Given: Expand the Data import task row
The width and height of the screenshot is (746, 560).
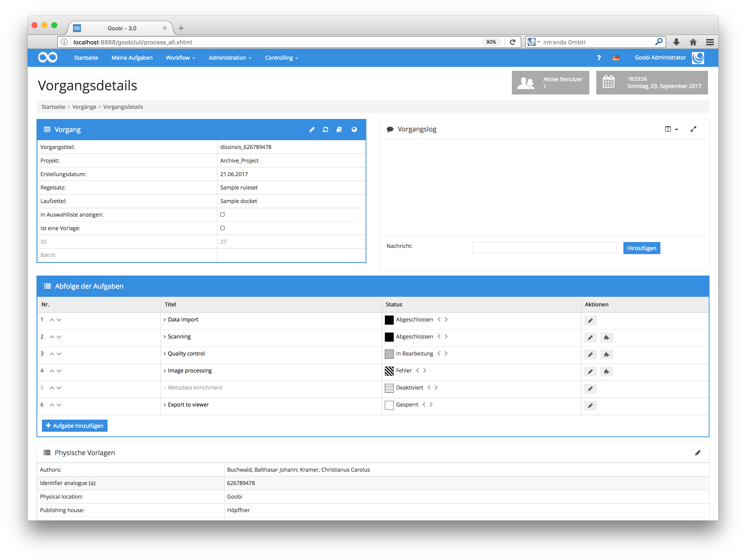Looking at the screenshot, I should click(x=181, y=319).
